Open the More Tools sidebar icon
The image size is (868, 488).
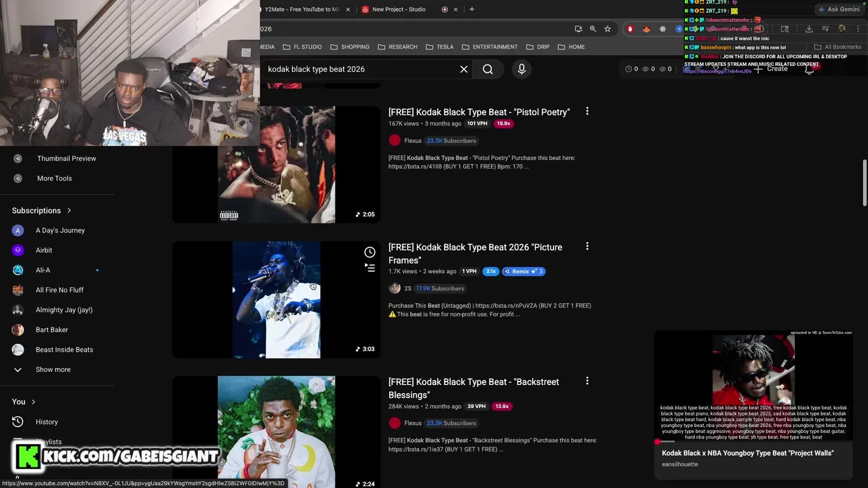(18, 178)
